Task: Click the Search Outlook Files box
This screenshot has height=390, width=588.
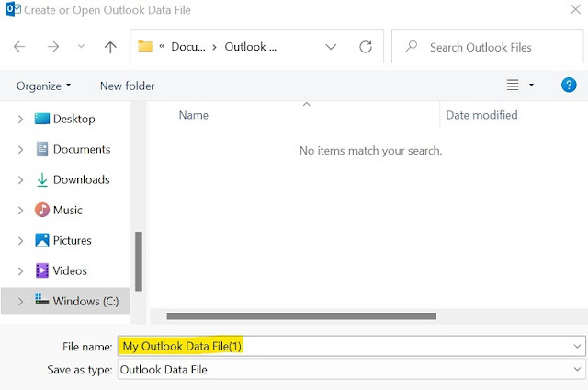Action: (488, 47)
